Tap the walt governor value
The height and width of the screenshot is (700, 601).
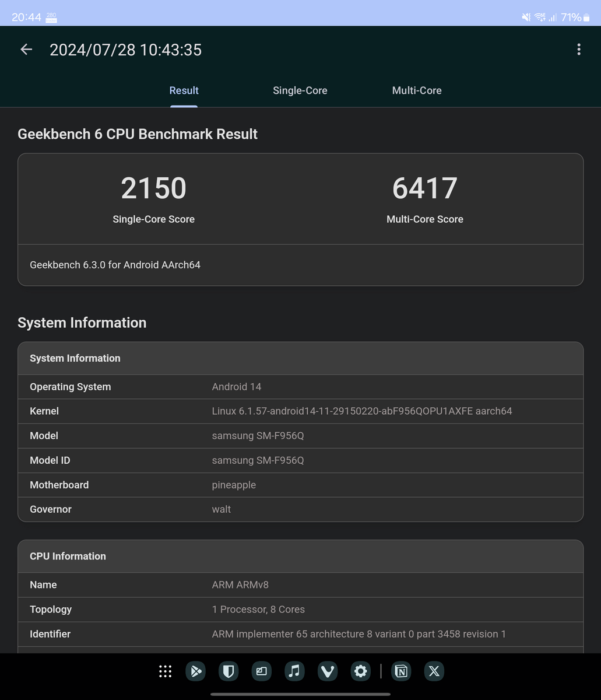pyautogui.click(x=222, y=509)
